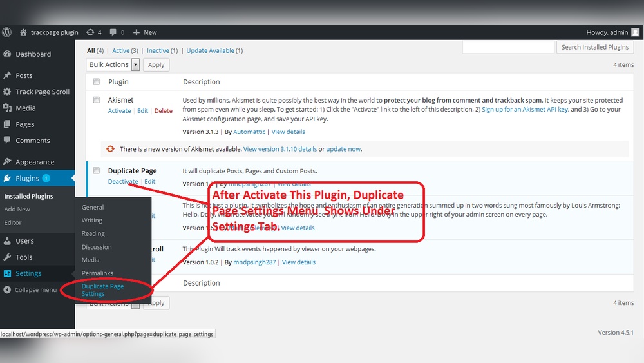Open Duplicate Page Settings submenu item
The image size is (644, 363).
tap(102, 290)
